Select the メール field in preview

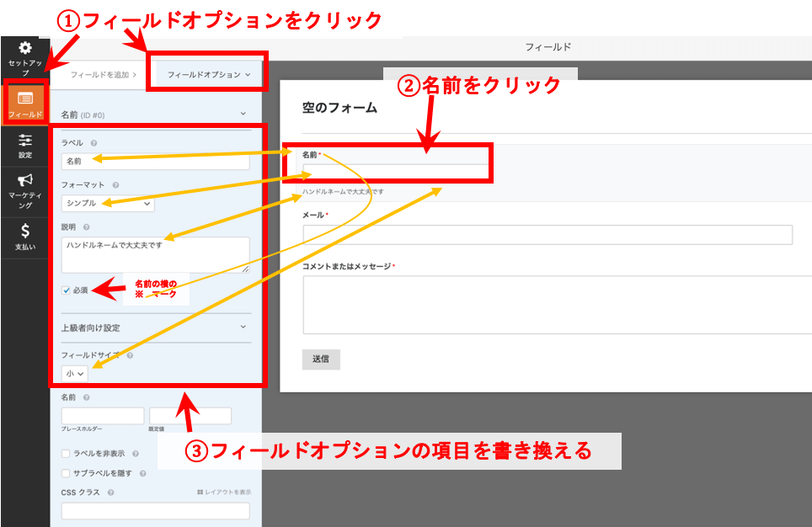click(548, 235)
